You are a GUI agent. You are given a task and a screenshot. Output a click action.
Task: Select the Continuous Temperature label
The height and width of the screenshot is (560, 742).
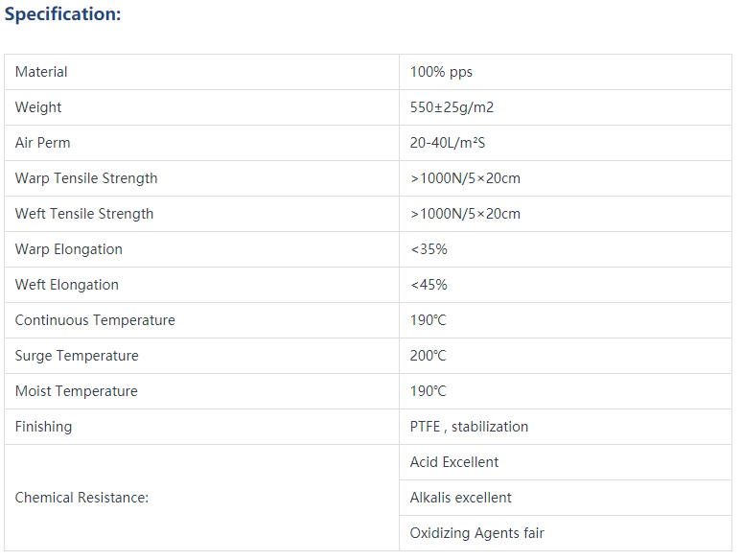pos(95,320)
